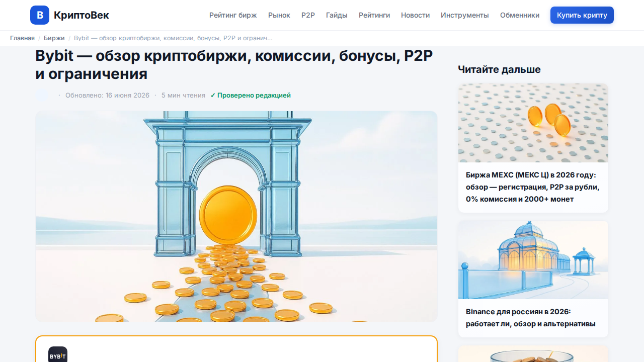Open the Рынок menu item
644x362 pixels.
279,15
